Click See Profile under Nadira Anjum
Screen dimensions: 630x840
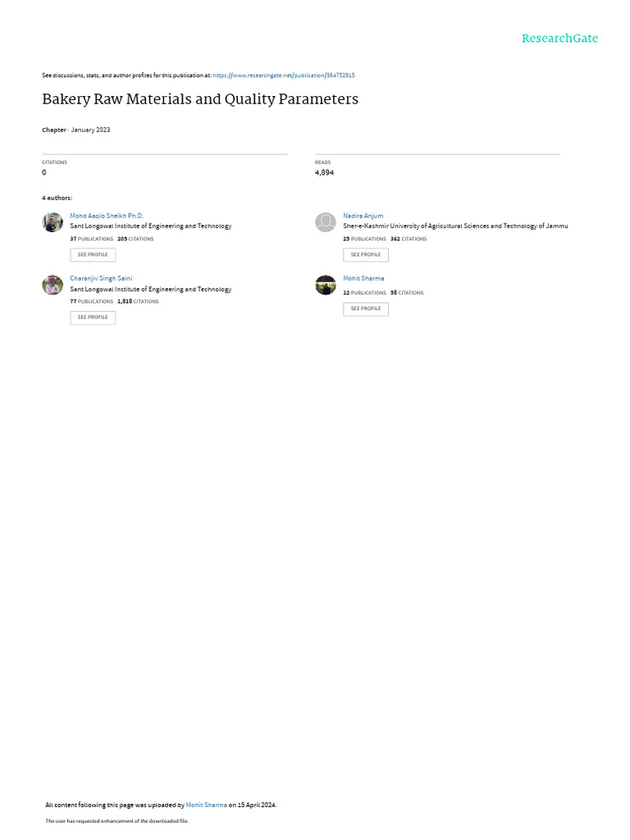click(366, 255)
